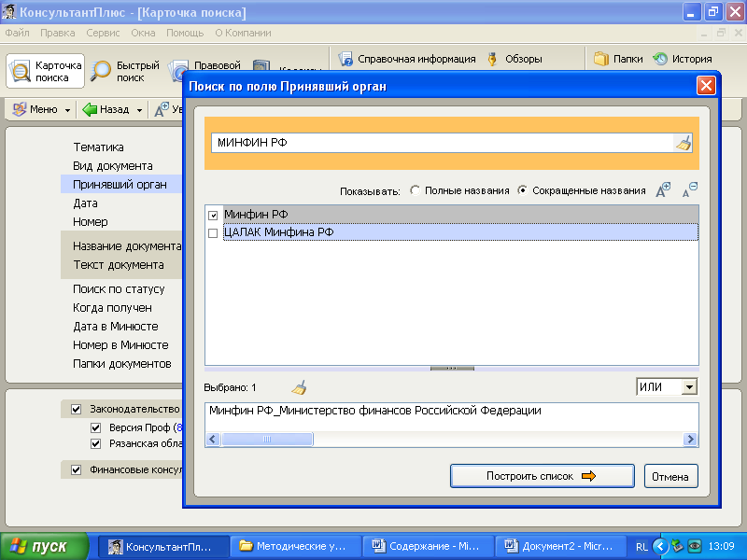Open Файл menu

click(17, 33)
